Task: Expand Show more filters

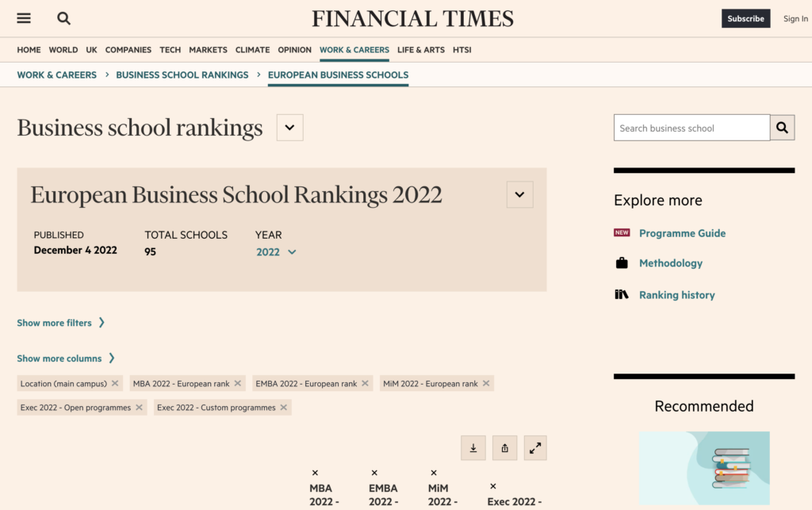Action: click(x=60, y=323)
